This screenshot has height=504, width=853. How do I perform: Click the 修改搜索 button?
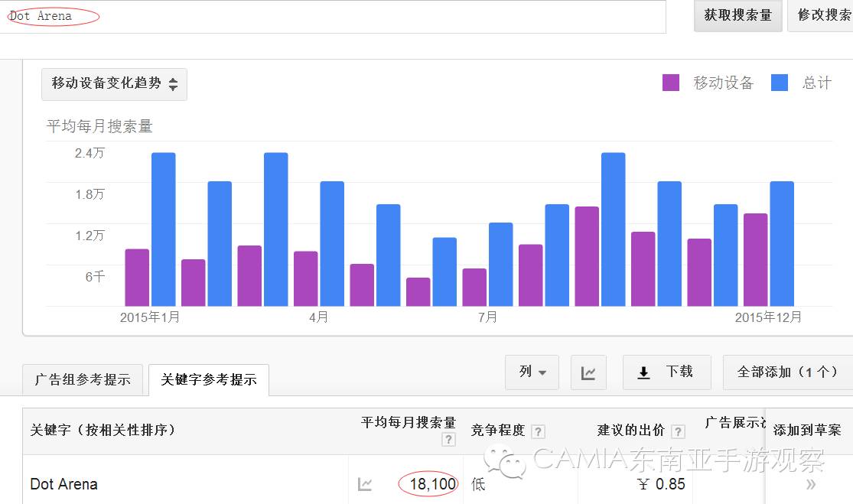coord(820,15)
